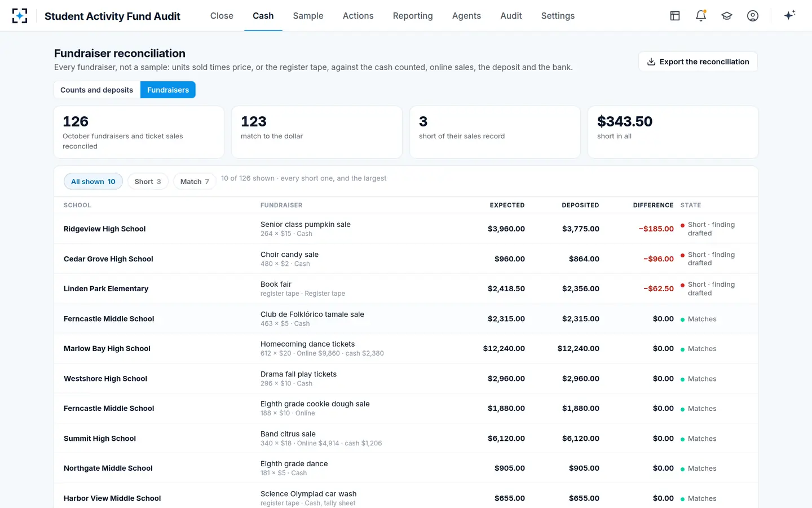Select the Cash tab
This screenshot has width=812, height=508.
[x=263, y=16]
